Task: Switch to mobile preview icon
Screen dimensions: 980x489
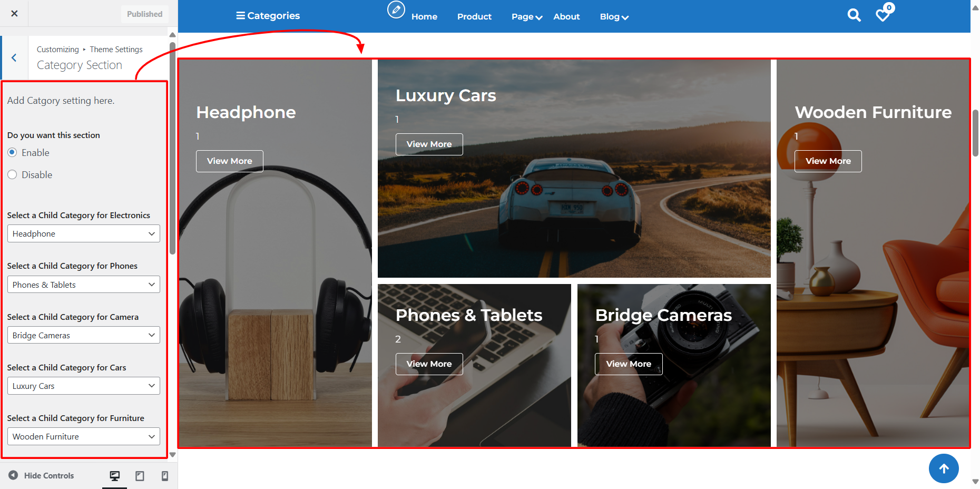Action: pyautogui.click(x=165, y=476)
